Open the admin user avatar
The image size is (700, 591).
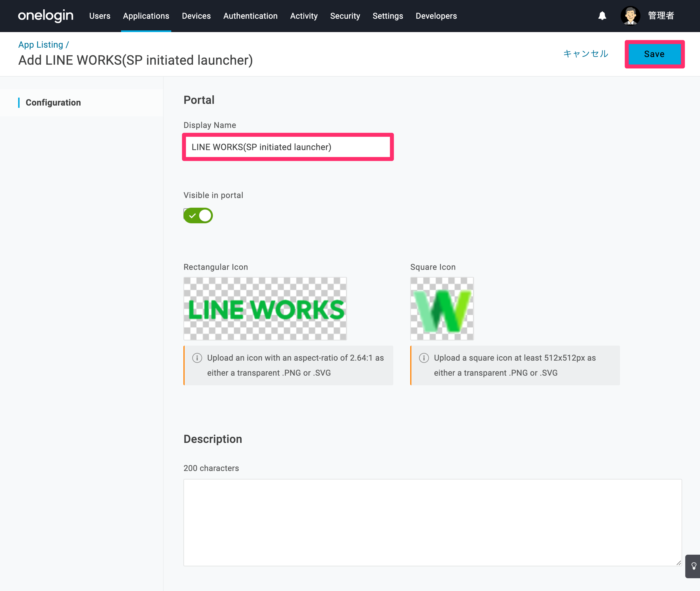pyautogui.click(x=630, y=16)
